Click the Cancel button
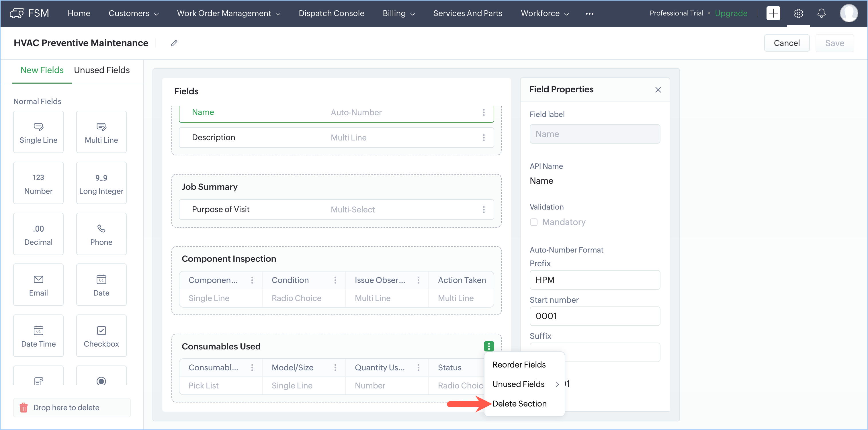Screen dimensions: 868x430 click(x=787, y=43)
